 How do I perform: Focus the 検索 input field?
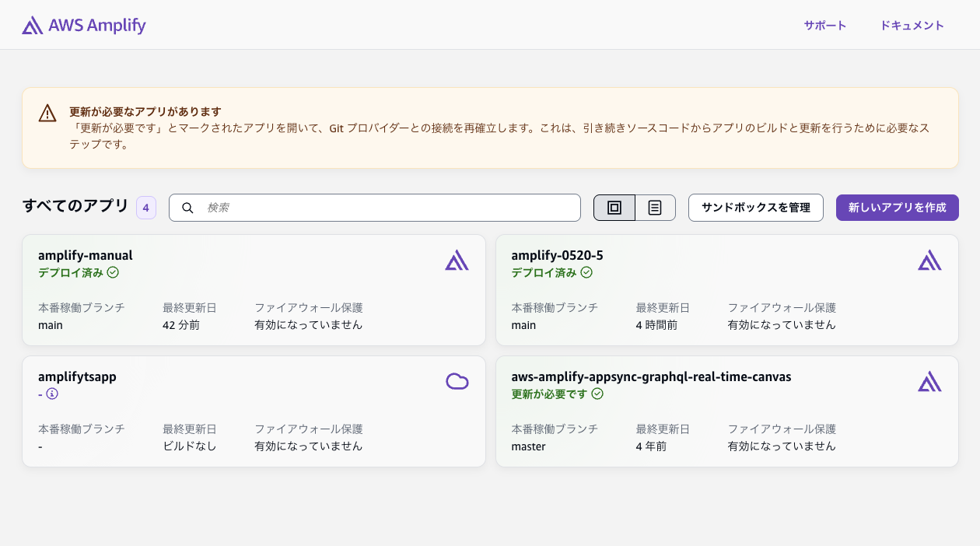coord(375,208)
